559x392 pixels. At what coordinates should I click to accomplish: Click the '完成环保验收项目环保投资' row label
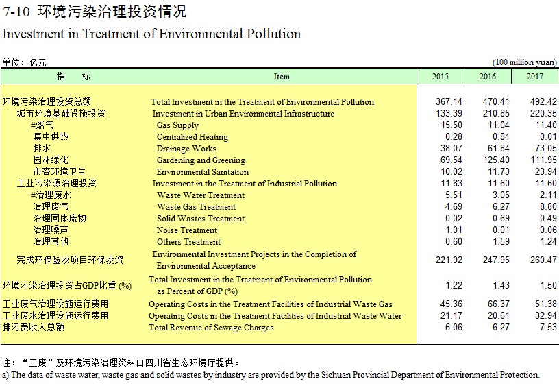click(x=69, y=260)
